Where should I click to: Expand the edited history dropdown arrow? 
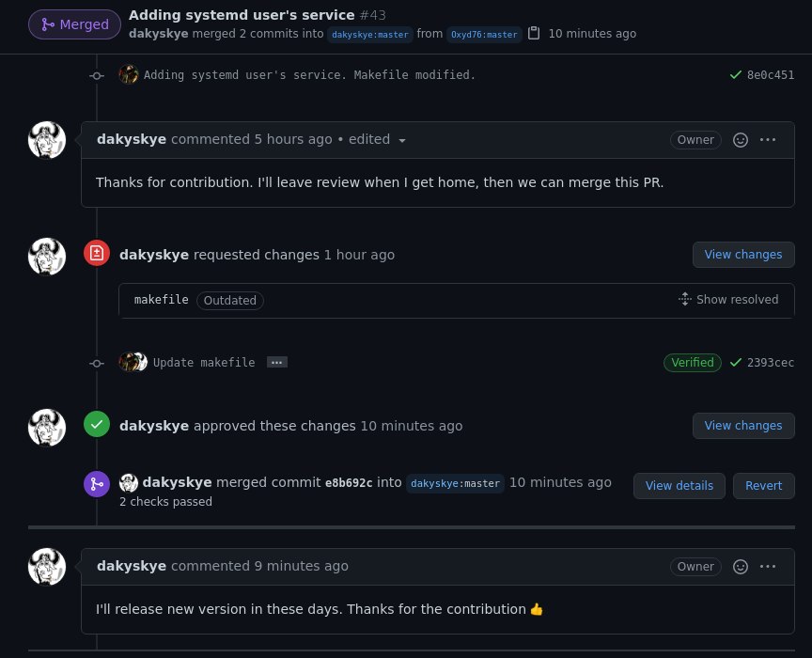(x=402, y=140)
